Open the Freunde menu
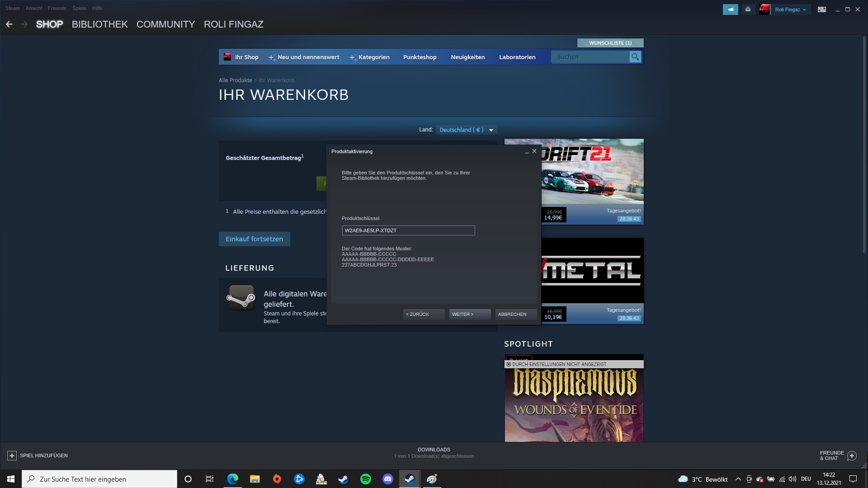This screenshot has width=868, height=488. [x=57, y=8]
